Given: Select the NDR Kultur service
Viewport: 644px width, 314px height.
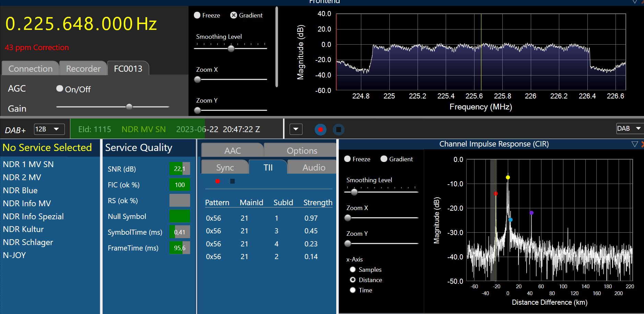Looking at the screenshot, I should click(23, 229).
